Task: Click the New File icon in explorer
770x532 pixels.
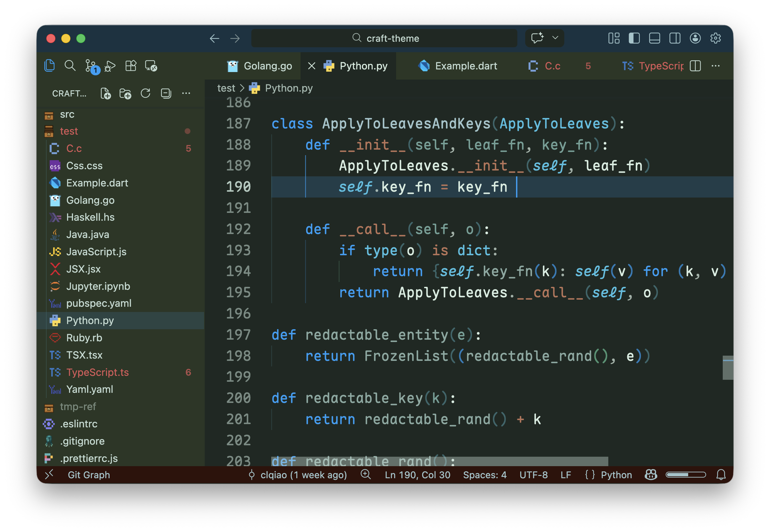Action: click(x=106, y=94)
